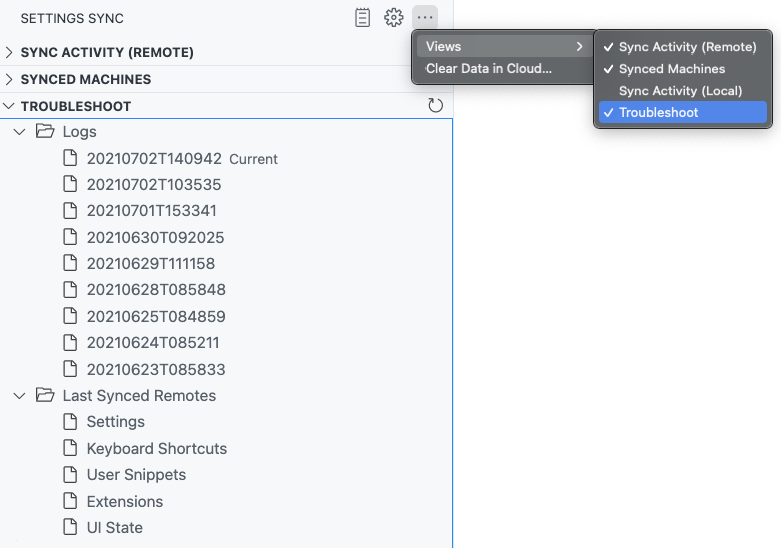
Task: Select Clear Data in Cloud menu item
Action: pos(489,69)
